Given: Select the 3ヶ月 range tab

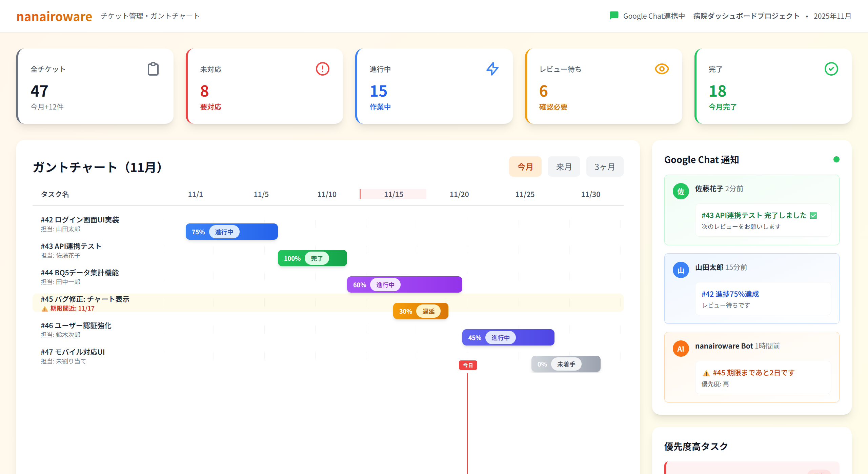Looking at the screenshot, I should 604,166.
